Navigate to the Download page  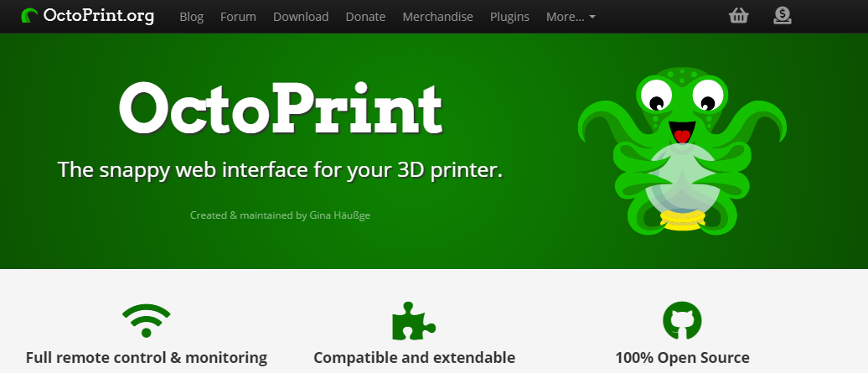301,17
